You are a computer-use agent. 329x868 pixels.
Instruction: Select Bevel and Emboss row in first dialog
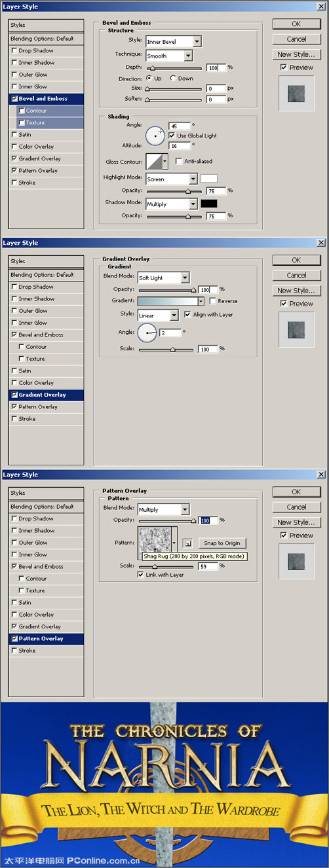[x=47, y=98]
